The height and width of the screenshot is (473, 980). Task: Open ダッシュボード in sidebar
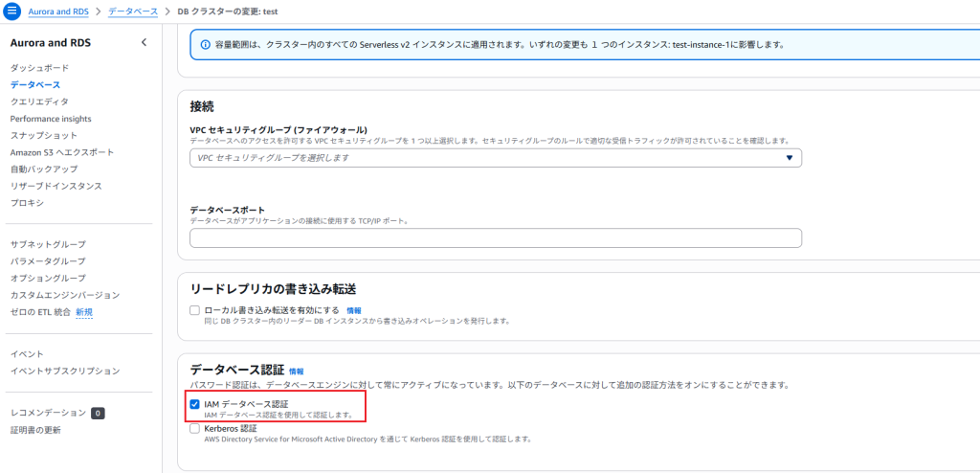coord(39,68)
